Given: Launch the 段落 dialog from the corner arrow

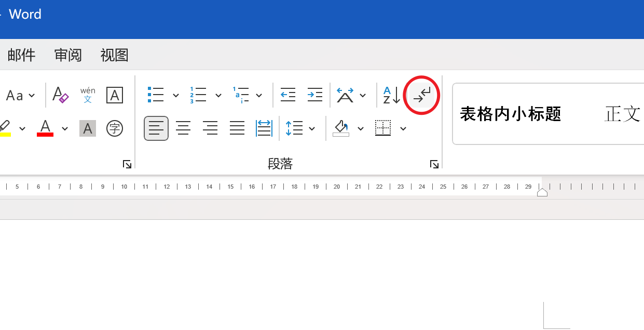Looking at the screenshot, I should click(434, 164).
